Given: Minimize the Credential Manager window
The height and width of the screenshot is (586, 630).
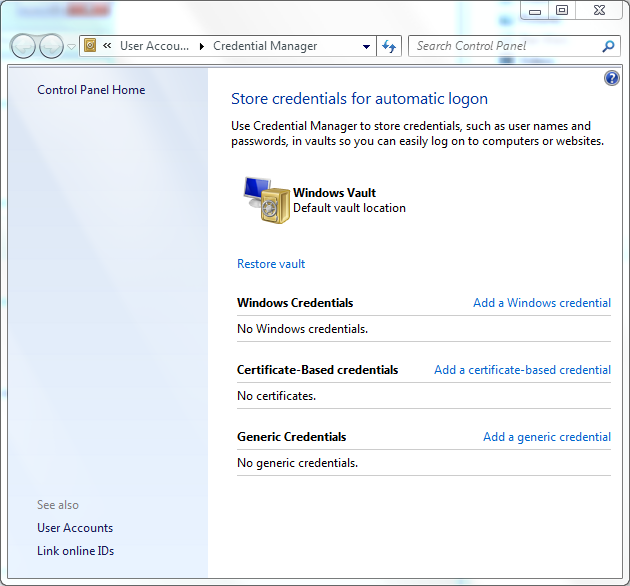Looking at the screenshot, I should 535,10.
